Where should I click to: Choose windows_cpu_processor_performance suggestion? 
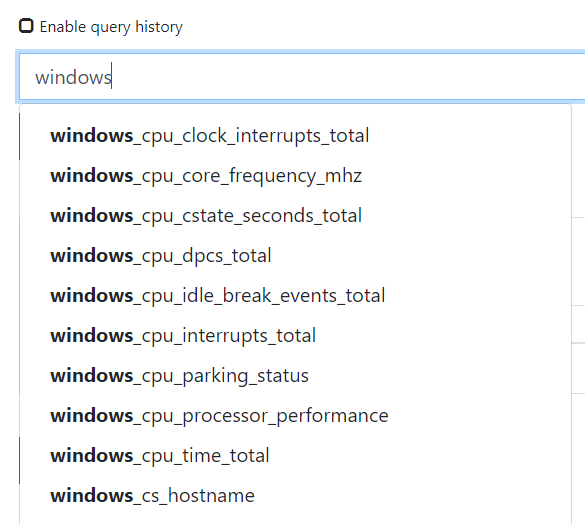coord(295,415)
